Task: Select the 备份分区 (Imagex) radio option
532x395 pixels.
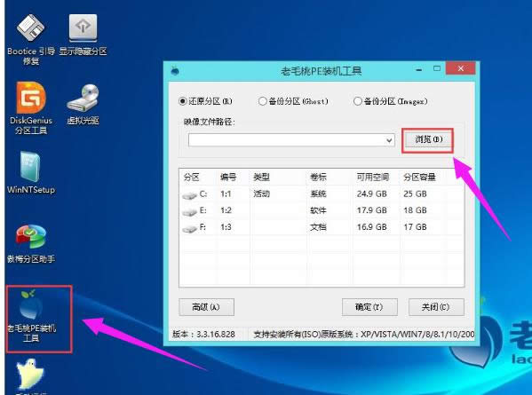Action: pos(358,101)
